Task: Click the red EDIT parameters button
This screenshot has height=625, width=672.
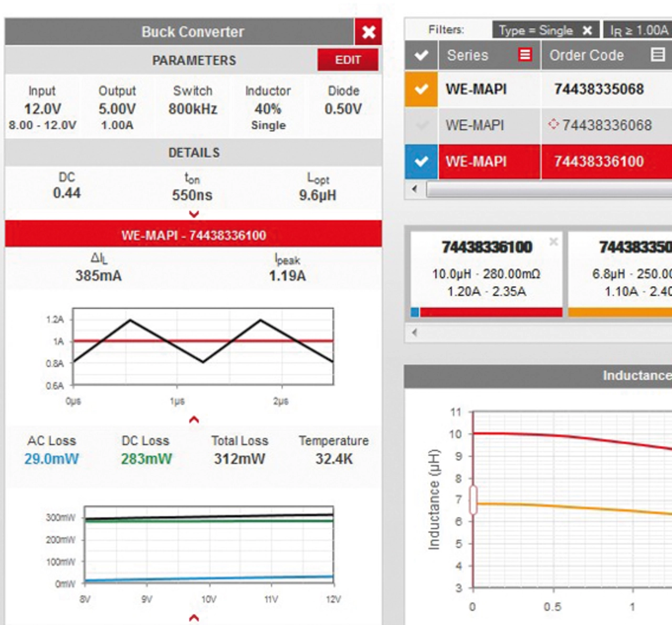Action: pyautogui.click(x=348, y=60)
